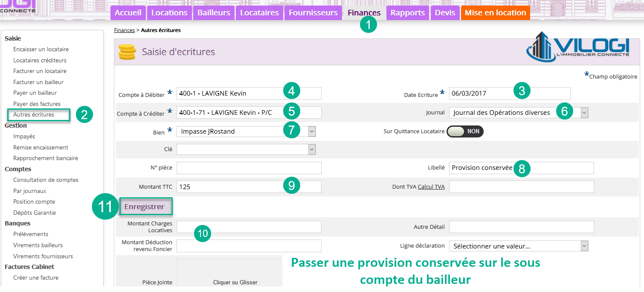Viewport: 644px width, 292px height.
Task: Open Locataires créditeurs in sidebar
Action: [40, 61]
